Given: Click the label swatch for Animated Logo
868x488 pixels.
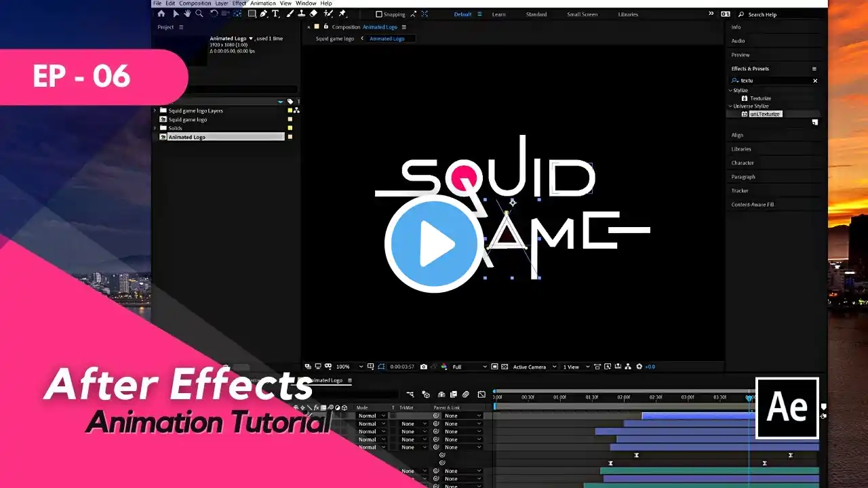Looking at the screenshot, I should coord(290,137).
